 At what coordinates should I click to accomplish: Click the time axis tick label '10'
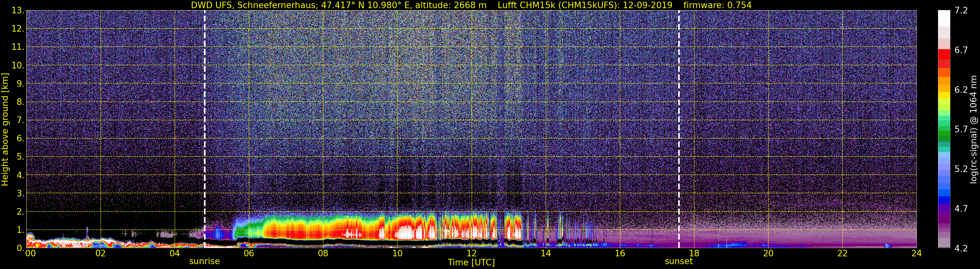(x=397, y=253)
